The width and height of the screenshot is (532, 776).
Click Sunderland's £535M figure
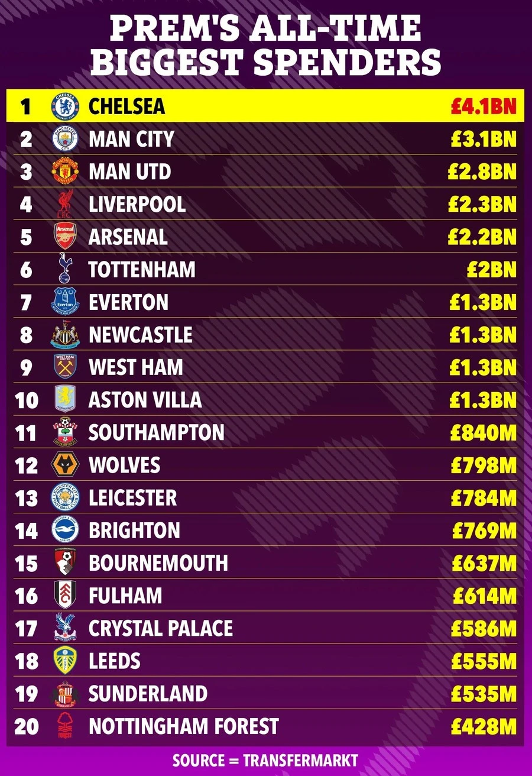(x=484, y=693)
